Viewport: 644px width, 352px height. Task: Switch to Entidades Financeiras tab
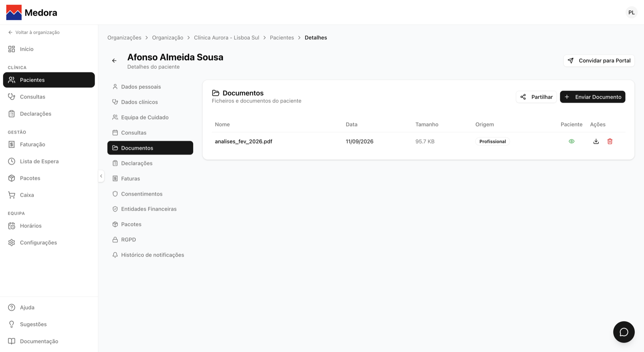click(x=150, y=209)
